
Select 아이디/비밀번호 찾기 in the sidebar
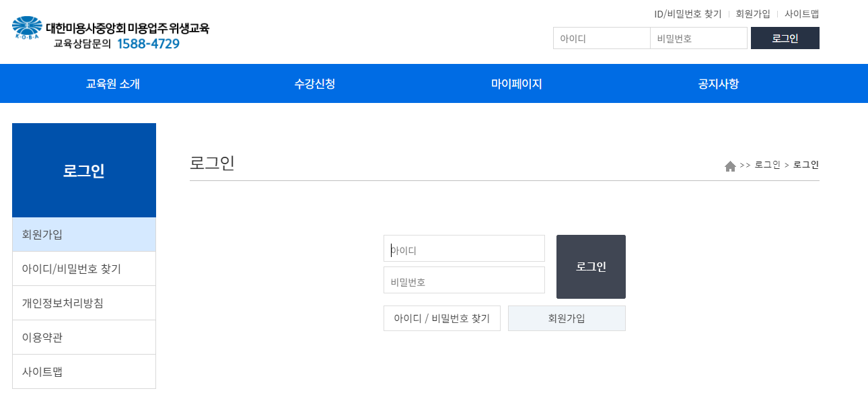(84, 268)
